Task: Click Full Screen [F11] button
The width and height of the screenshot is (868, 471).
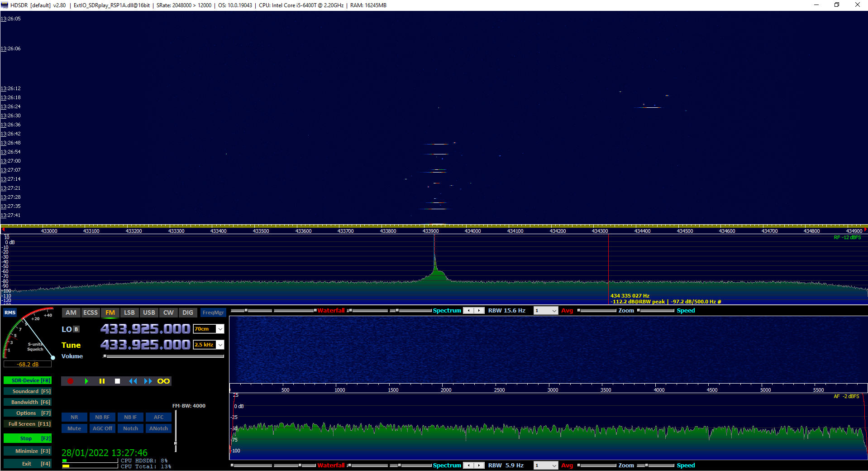Action: [x=28, y=424]
